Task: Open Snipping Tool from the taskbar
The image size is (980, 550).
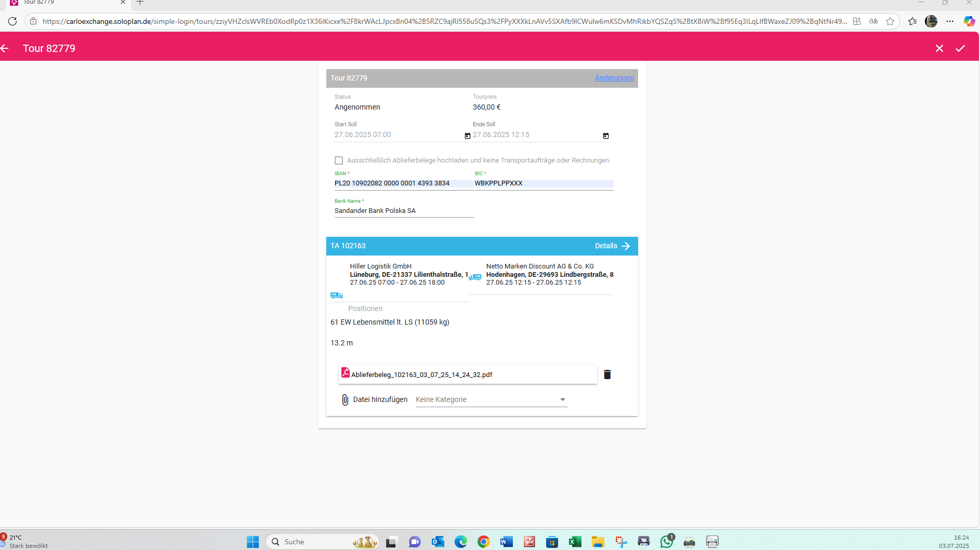Action: click(621, 542)
